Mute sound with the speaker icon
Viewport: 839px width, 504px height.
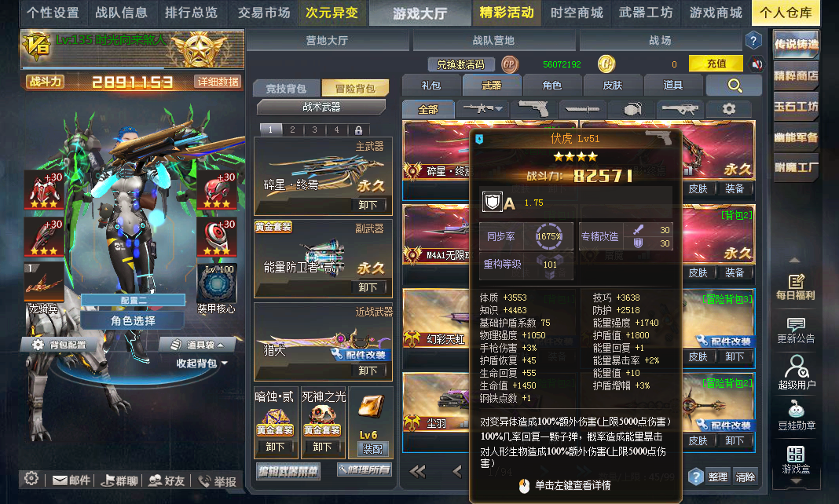757,64
